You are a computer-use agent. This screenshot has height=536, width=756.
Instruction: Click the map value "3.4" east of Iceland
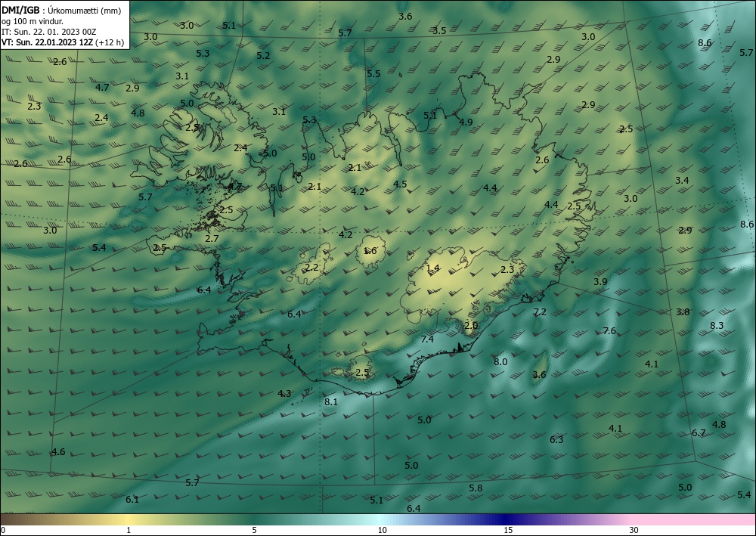(x=682, y=180)
